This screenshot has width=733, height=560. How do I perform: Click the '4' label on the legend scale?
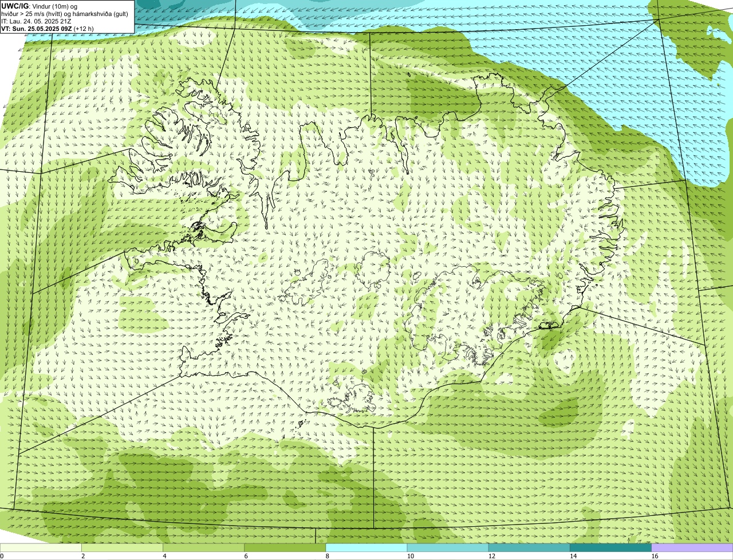click(x=164, y=556)
